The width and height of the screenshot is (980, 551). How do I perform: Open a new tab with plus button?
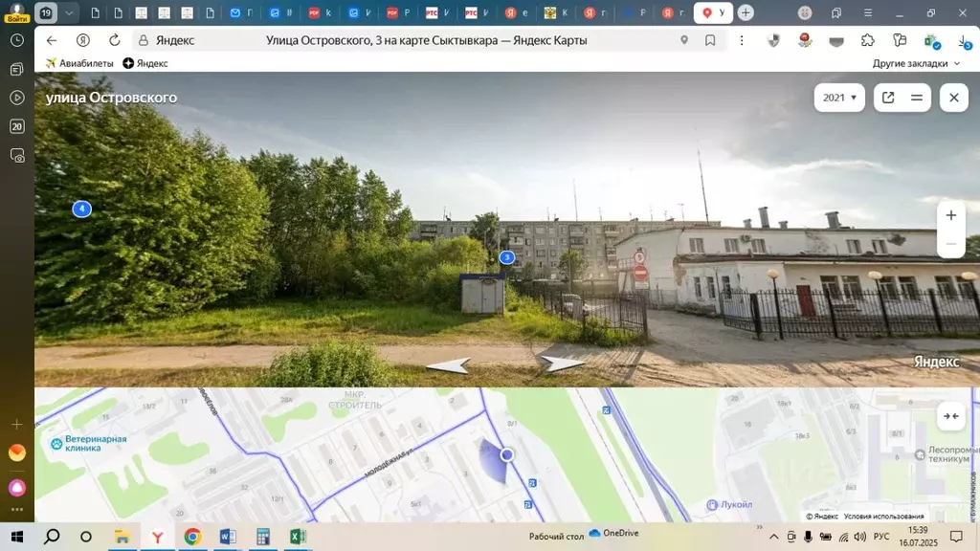[x=745, y=12]
